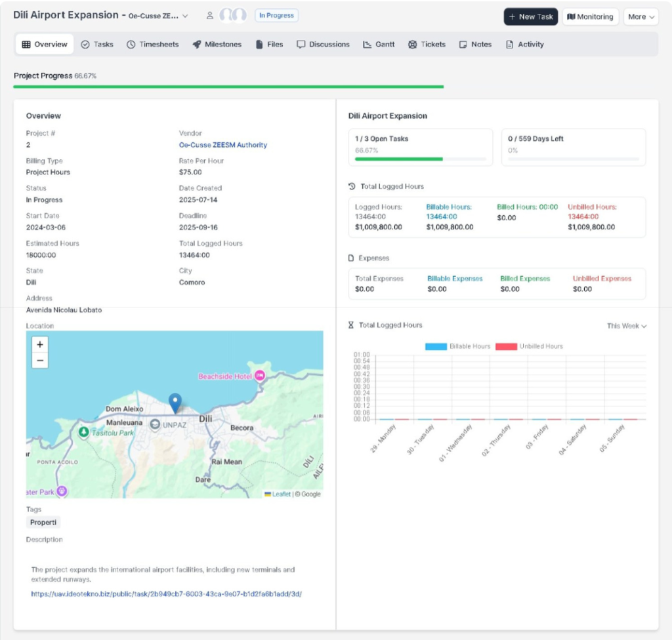The width and height of the screenshot is (672, 640).
Task: Click the Properti tag chip
Action: pos(43,523)
